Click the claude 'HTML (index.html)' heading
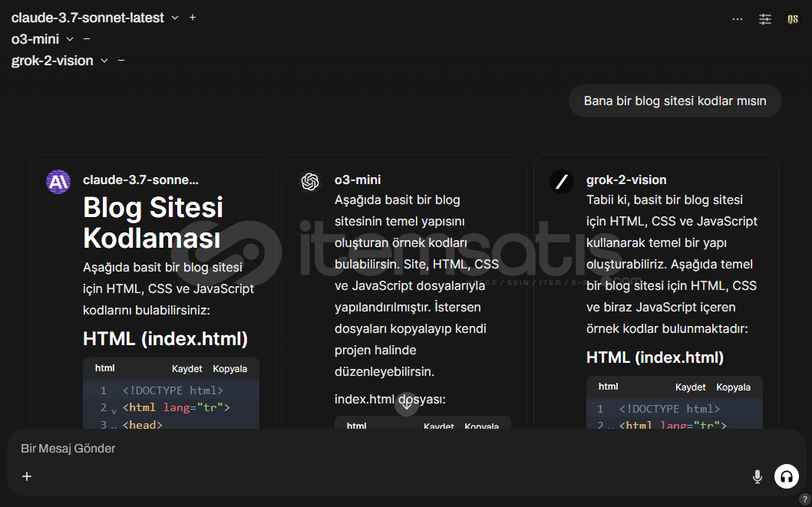 pos(165,339)
